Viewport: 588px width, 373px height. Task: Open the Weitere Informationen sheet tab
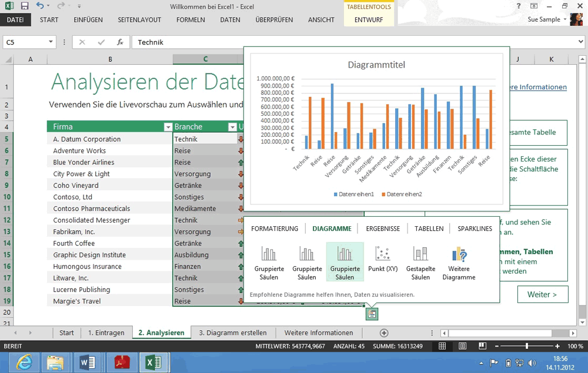coord(318,332)
